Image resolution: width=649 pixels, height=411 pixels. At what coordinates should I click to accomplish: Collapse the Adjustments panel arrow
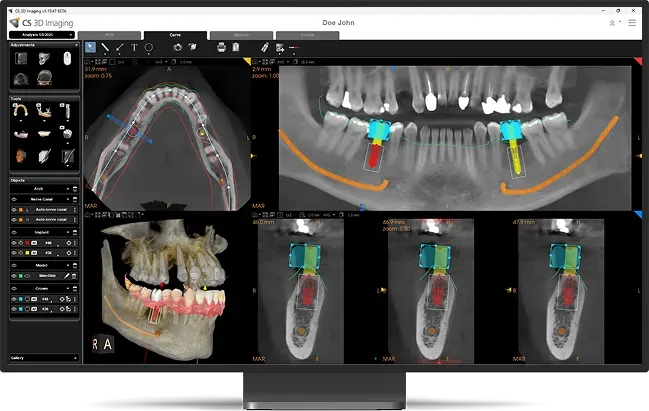[76, 45]
